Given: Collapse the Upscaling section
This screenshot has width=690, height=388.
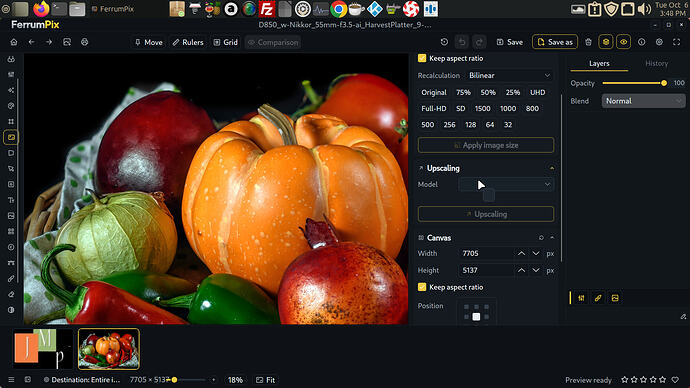Looking at the screenshot, I should 552,168.
